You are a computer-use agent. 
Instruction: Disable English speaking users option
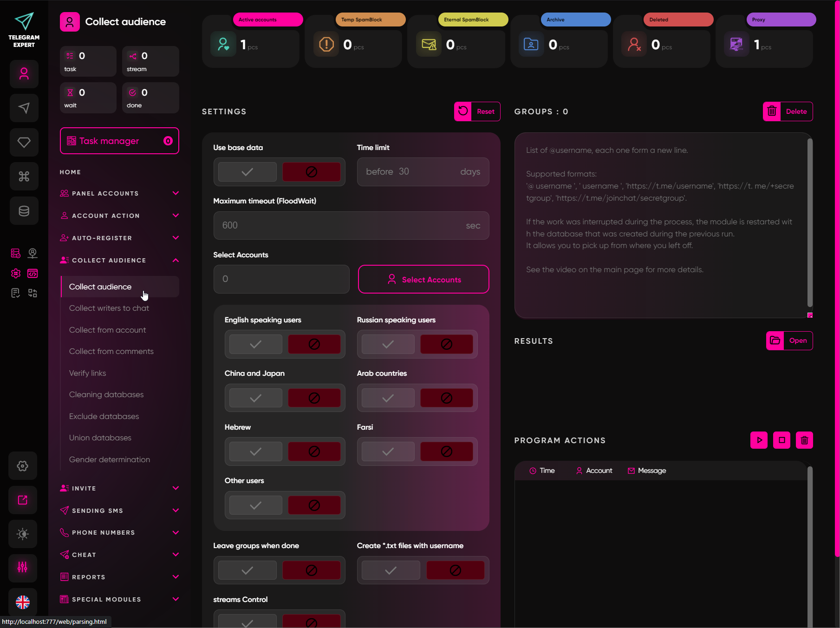point(314,344)
